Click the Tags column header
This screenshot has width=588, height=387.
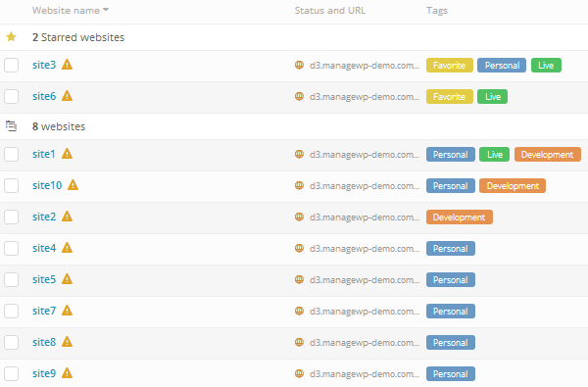tap(437, 11)
